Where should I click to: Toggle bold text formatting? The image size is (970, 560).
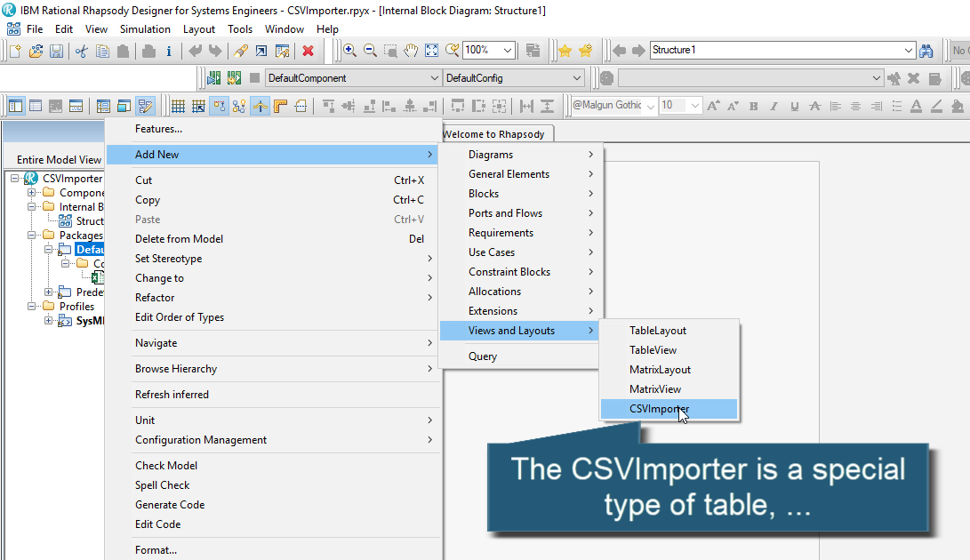coord(754,106)
